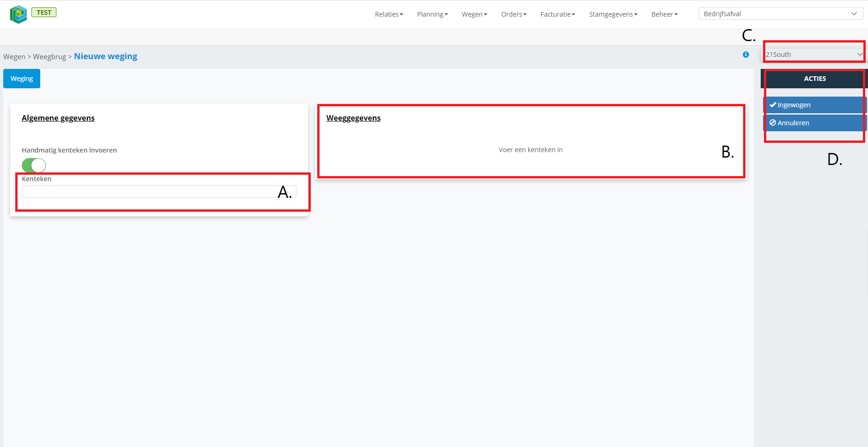
Task: Click the Algemene gegevens heading
Action: pyautogui.click(x=58, y=118)
